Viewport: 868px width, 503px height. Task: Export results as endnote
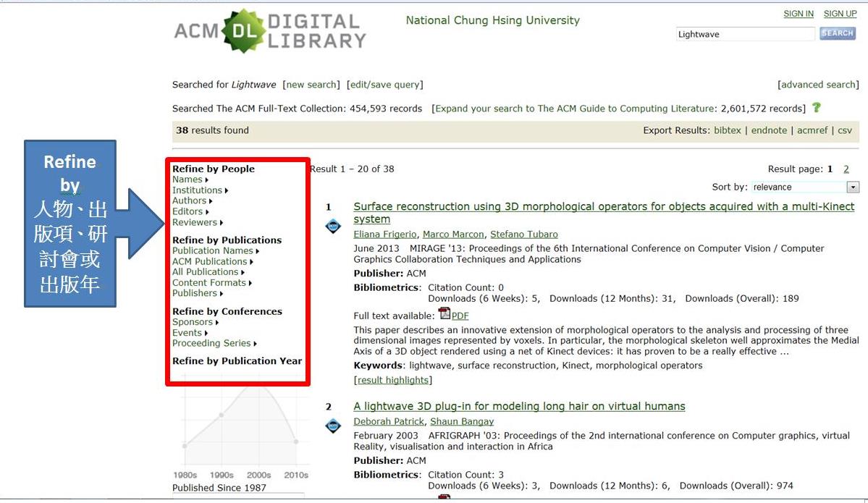coord(769,130)
